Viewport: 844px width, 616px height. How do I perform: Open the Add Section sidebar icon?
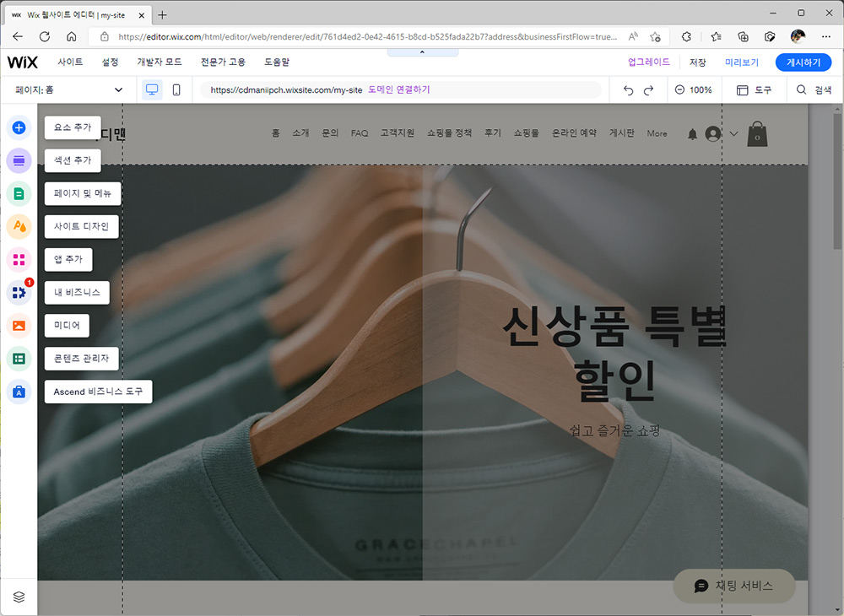tap(19, 161)
